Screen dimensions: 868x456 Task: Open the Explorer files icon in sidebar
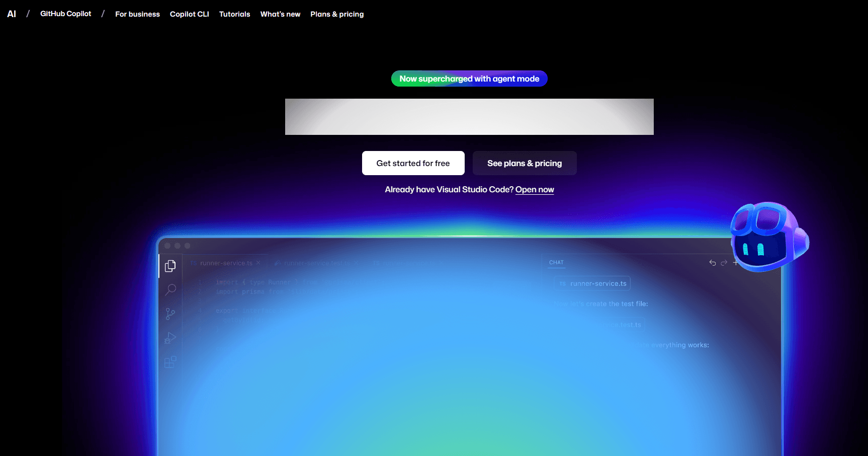pos(170,266)
